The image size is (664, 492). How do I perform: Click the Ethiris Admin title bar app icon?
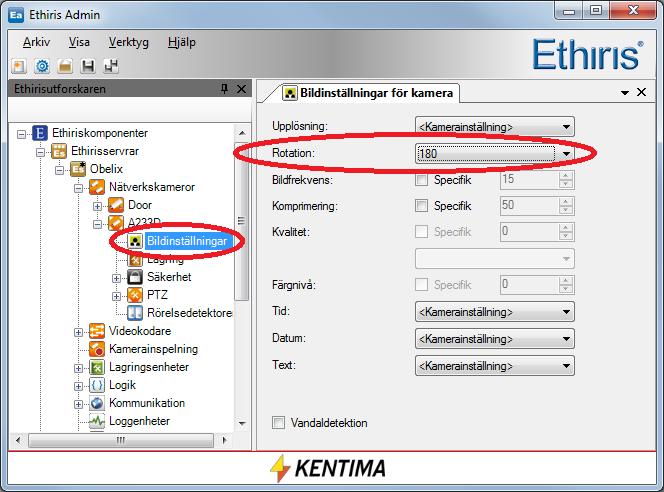16,15
